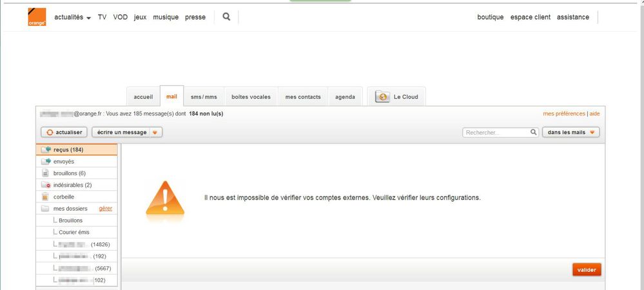This screenshot has height=290, width=644.
Task: Select the mail tab
Action: [x=171, y=97]
